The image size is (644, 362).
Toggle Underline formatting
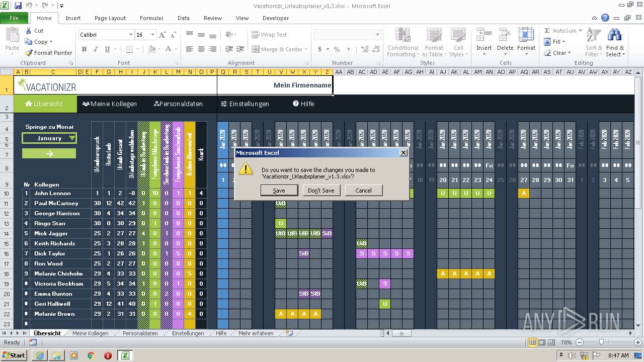coord(107,49)
